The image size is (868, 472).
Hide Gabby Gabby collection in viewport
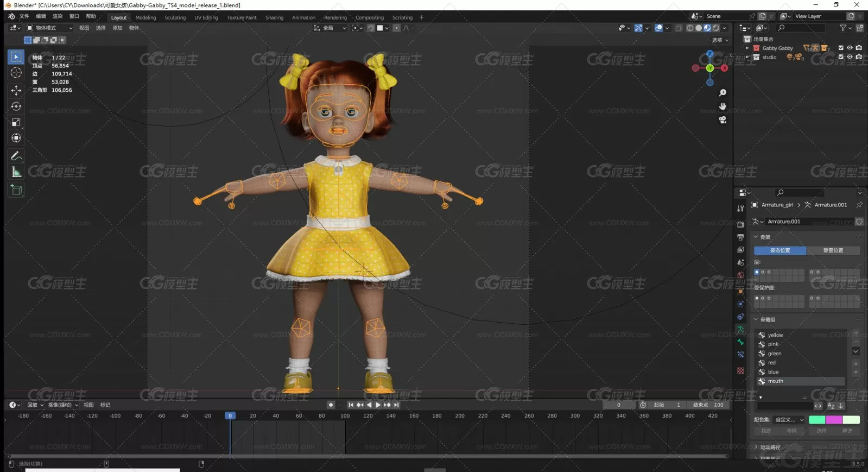[x=850, y=48]
